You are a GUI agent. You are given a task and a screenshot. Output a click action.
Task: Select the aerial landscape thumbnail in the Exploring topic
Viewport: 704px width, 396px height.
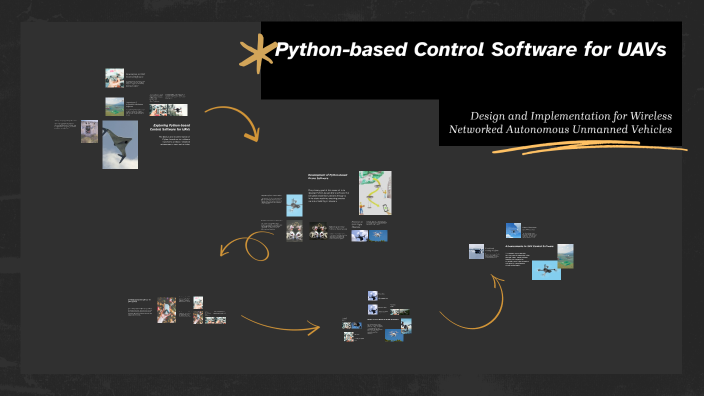114,107
